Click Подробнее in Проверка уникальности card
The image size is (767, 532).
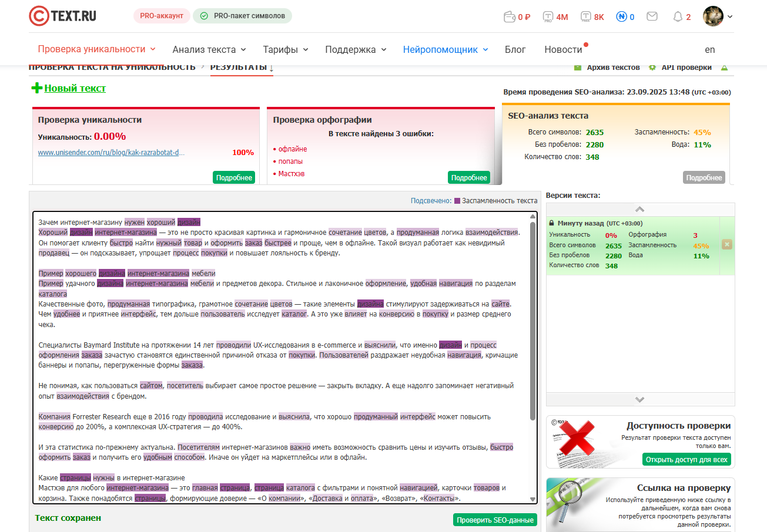pos(234,177)
